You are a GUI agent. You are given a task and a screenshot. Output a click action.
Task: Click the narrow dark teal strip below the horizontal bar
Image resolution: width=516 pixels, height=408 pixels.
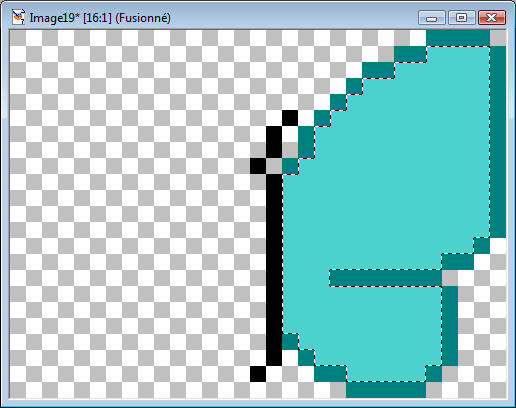(450, 326)
